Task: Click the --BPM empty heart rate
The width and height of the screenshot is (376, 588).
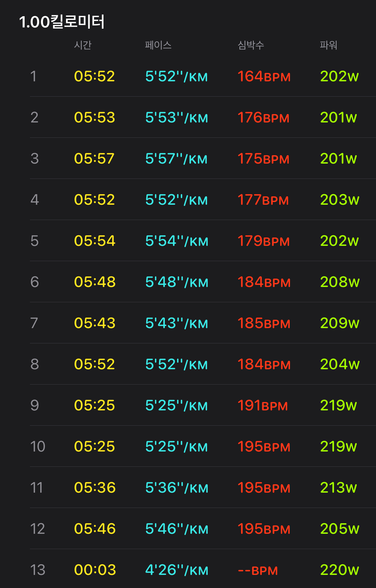Action: pyautogui.click(x=258, y=570)
